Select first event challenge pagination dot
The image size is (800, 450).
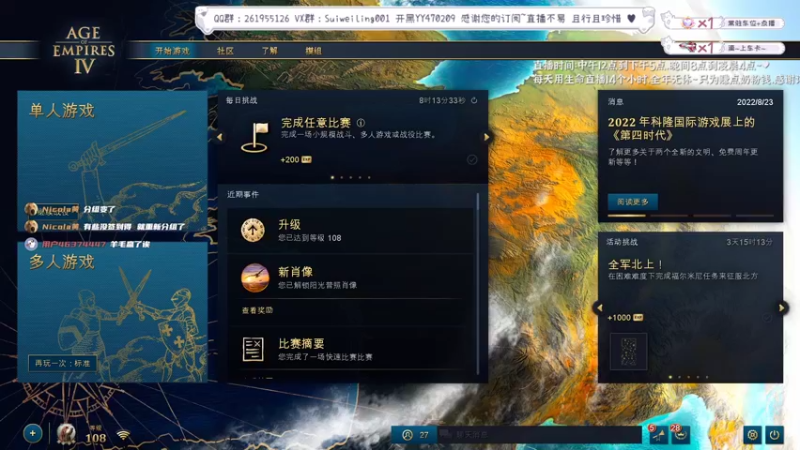click(670, 378)
